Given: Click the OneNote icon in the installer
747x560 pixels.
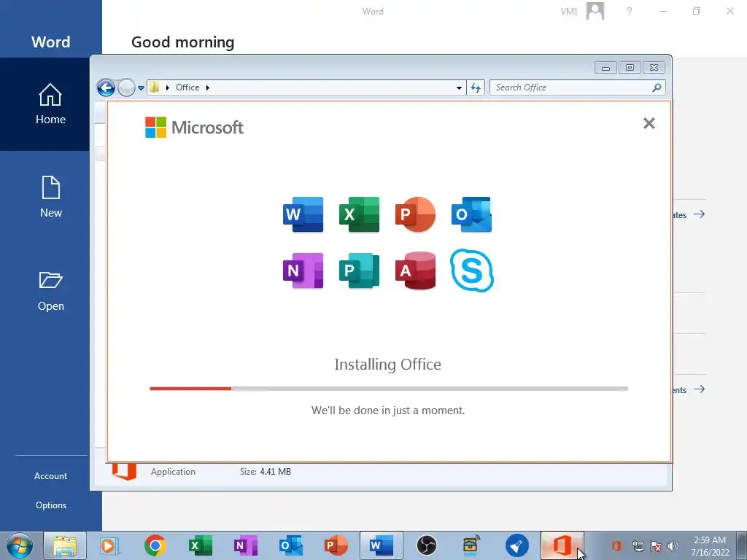Looking at the screenshot, I should pos(303,271).
